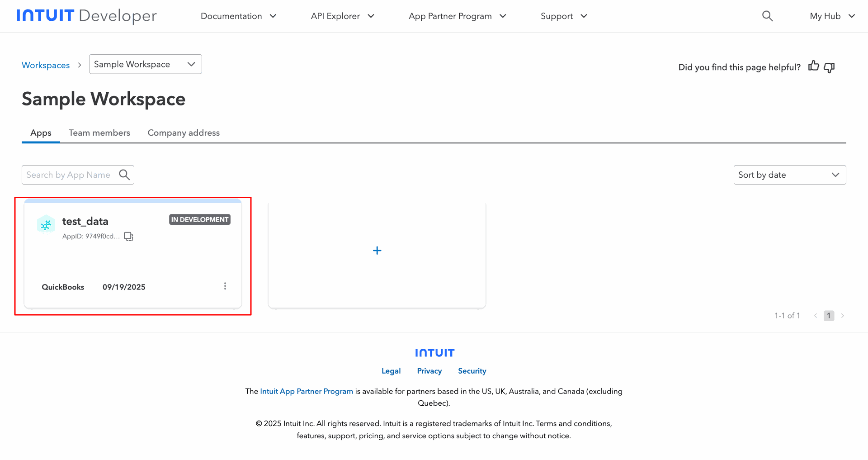
Task: Click the search magnifier in the top navigation
Action: (767, 16)
